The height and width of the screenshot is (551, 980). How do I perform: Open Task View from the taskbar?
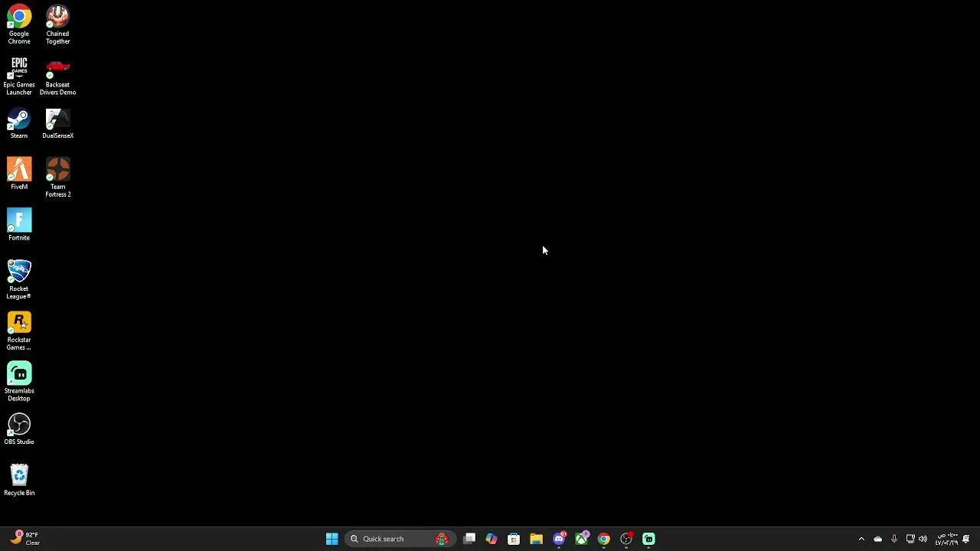coord(469,539)
